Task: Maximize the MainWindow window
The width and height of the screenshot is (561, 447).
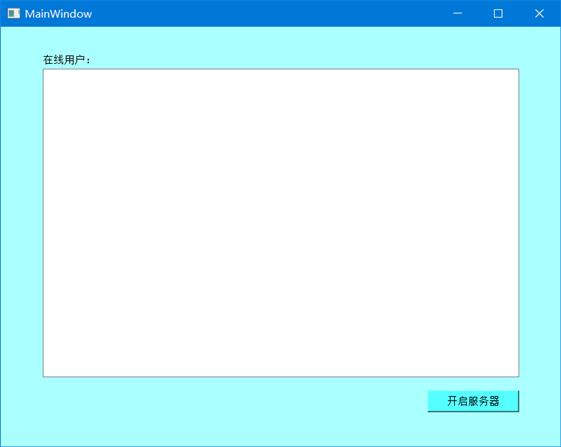Action: 498,13
